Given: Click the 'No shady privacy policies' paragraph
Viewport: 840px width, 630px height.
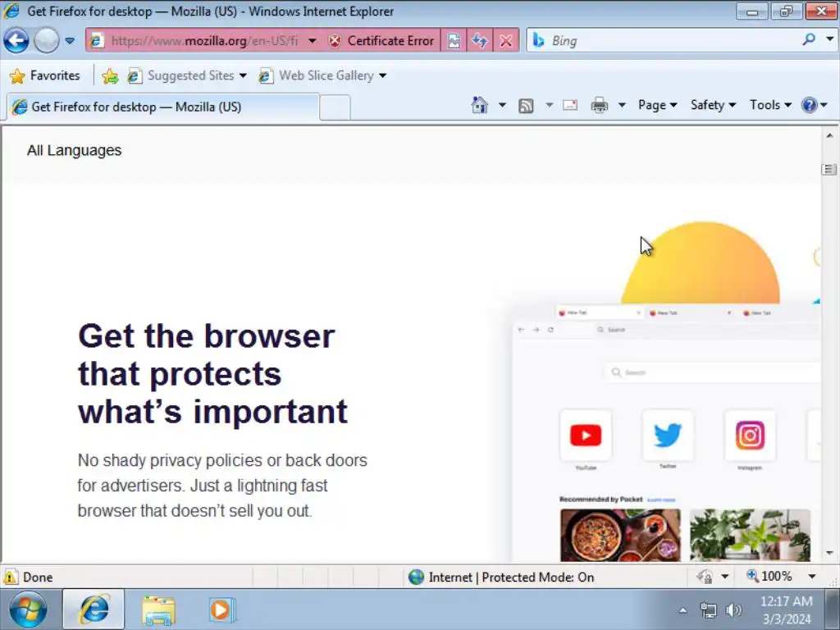Looking at the screenshot, I should (221, 486).
